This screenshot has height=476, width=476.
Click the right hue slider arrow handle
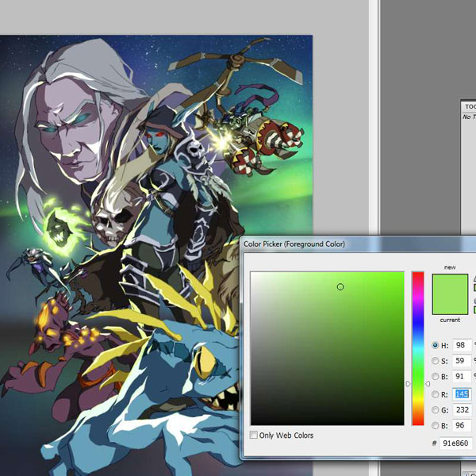point(428,384)
